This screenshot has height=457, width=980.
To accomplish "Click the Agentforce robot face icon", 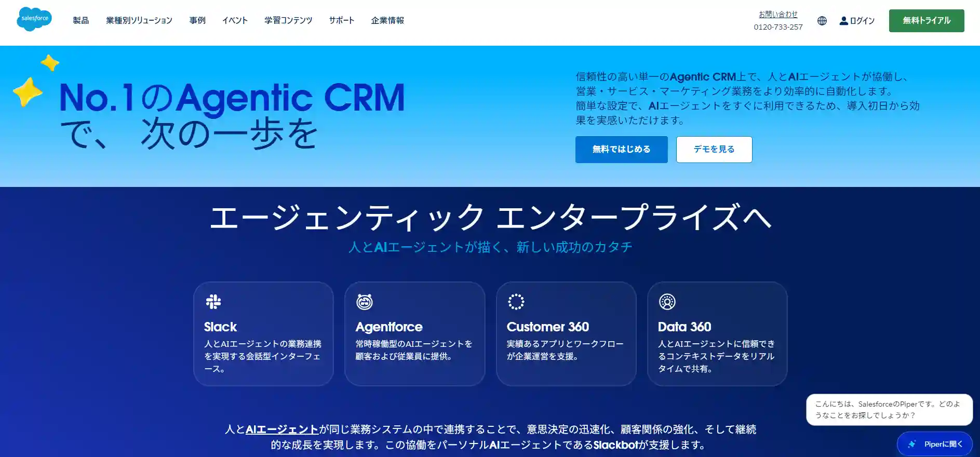I will click(364, 302).
